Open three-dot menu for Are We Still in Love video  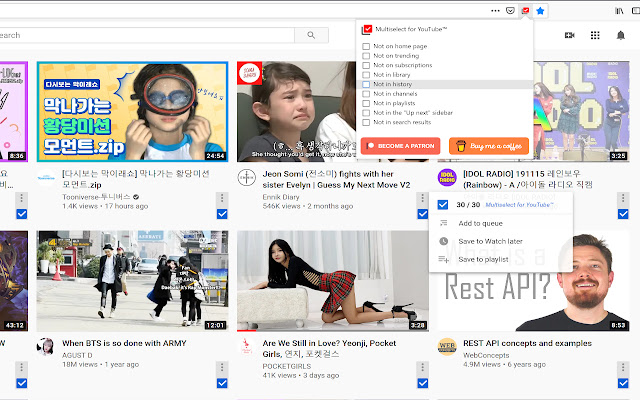(422, 367)
